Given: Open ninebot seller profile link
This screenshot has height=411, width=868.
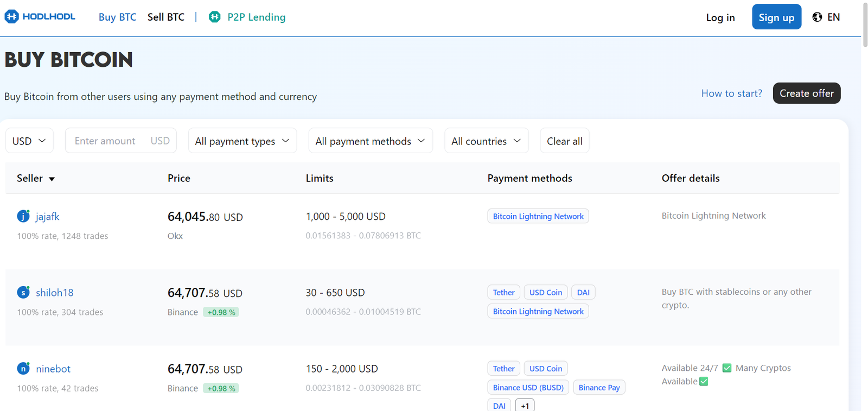Looking at the screenshot, I should pyautogui.click(x=53, y=369).
